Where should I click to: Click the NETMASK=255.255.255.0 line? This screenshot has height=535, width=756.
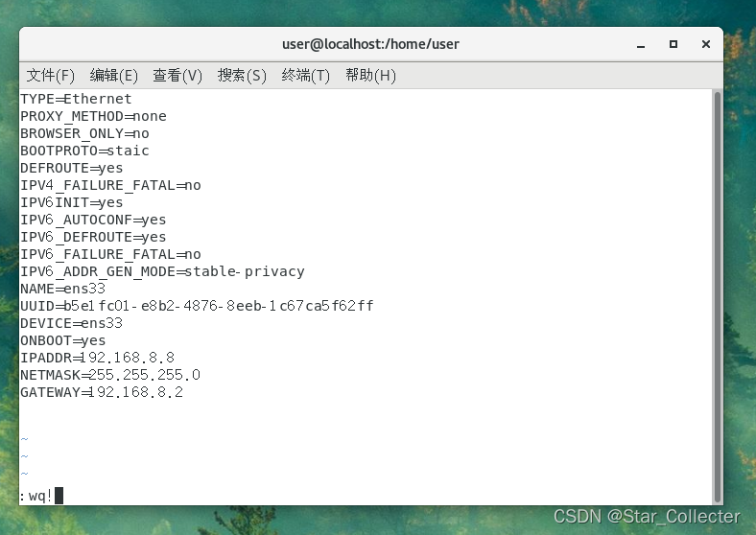click(110, 375)
